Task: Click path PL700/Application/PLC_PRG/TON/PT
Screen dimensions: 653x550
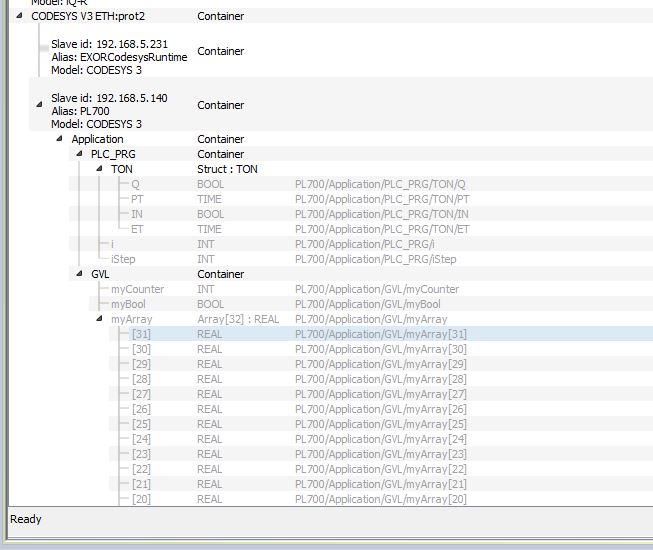Action: point(382,199)
